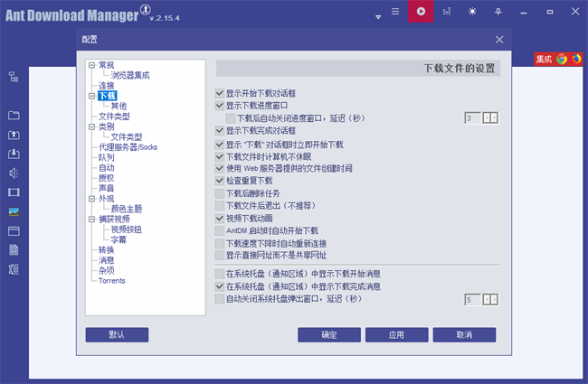588x384 pixels.
Task: Open the Torrents settings page
Action: coord(112,280)
